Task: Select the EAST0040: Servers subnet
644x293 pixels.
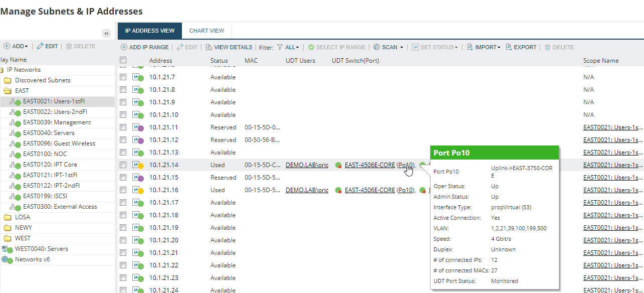Action: tap(49, 133)
